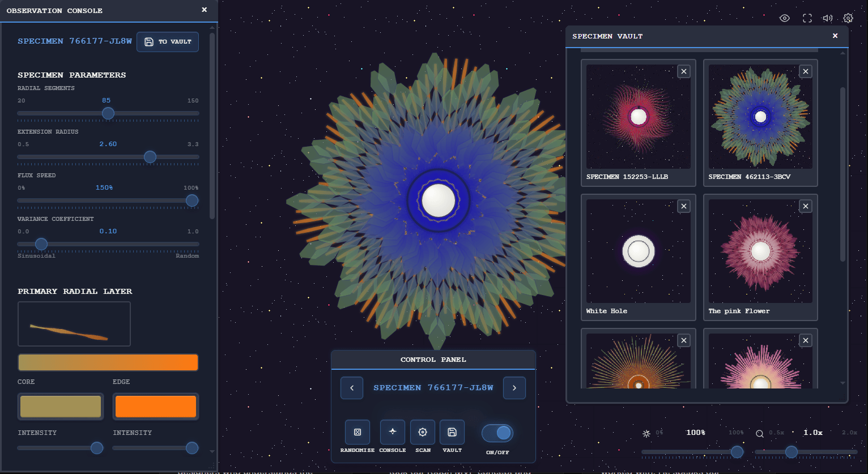
Task: Remove the White Hole specimen from the vault
Action: 684,206
